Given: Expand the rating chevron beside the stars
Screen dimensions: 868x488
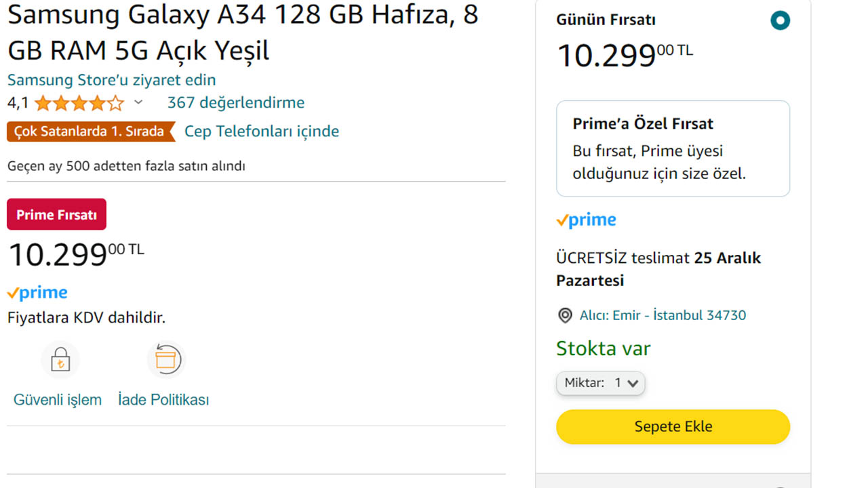Looking at the screenshot, I should click(138, 103).
